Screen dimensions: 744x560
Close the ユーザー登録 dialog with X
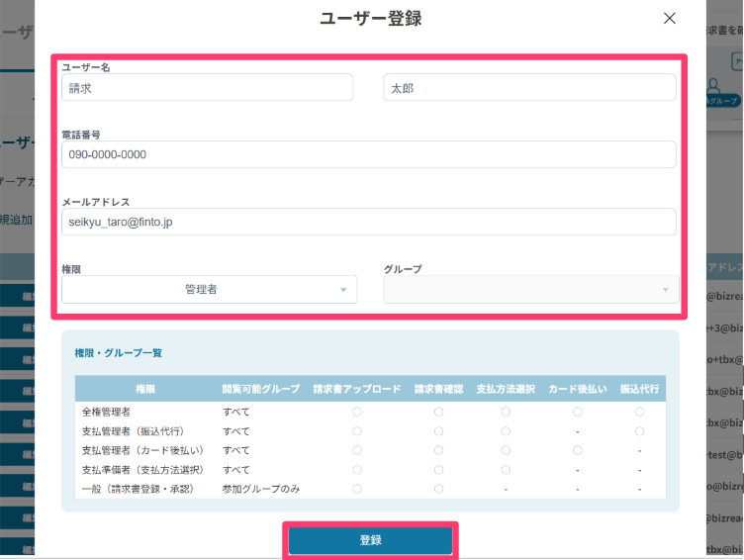click(x=670, y=19)
